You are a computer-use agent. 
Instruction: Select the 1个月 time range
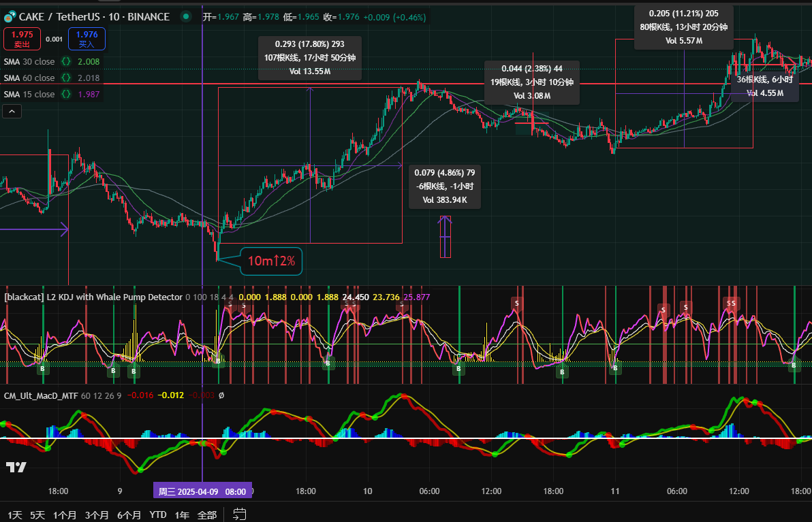(65, 515)
